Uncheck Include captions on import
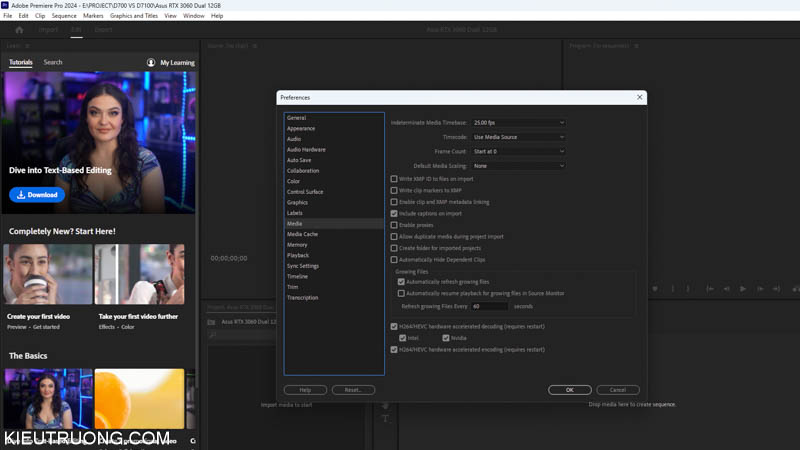This screenshot has height=450, width=800. pyautogui.click(x=394, y=214)
